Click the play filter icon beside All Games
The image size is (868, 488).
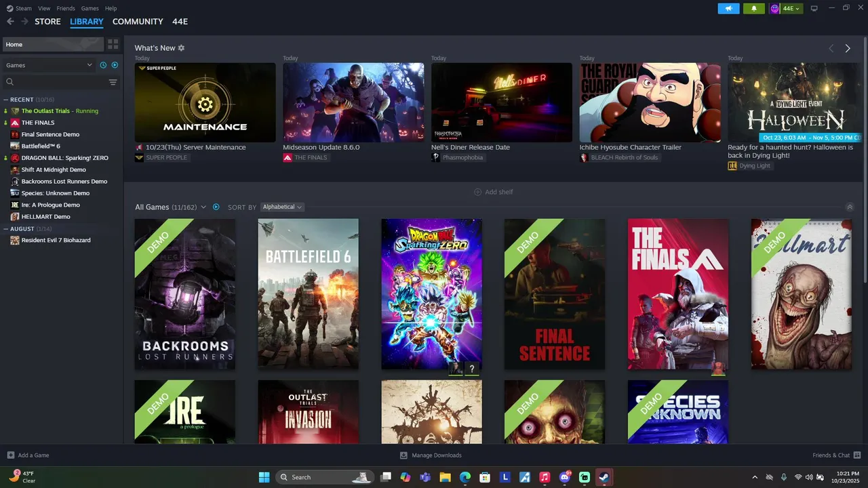[216, 207]
